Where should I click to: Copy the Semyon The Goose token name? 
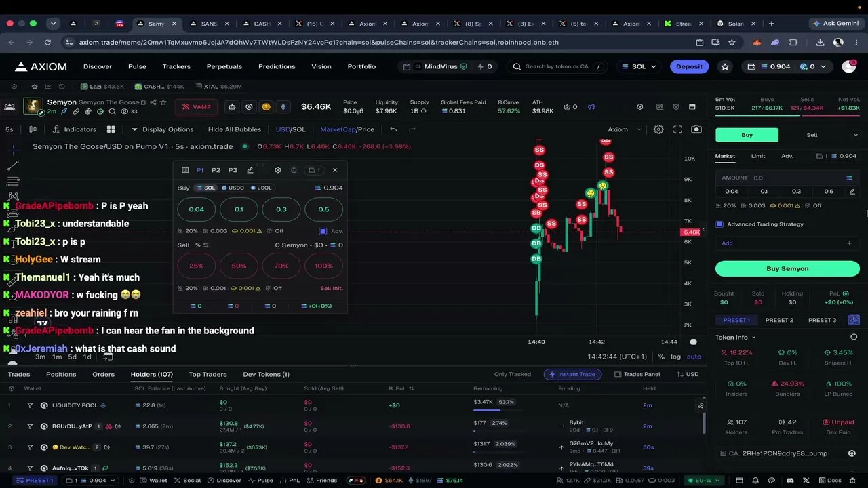[x=143, y=102]
